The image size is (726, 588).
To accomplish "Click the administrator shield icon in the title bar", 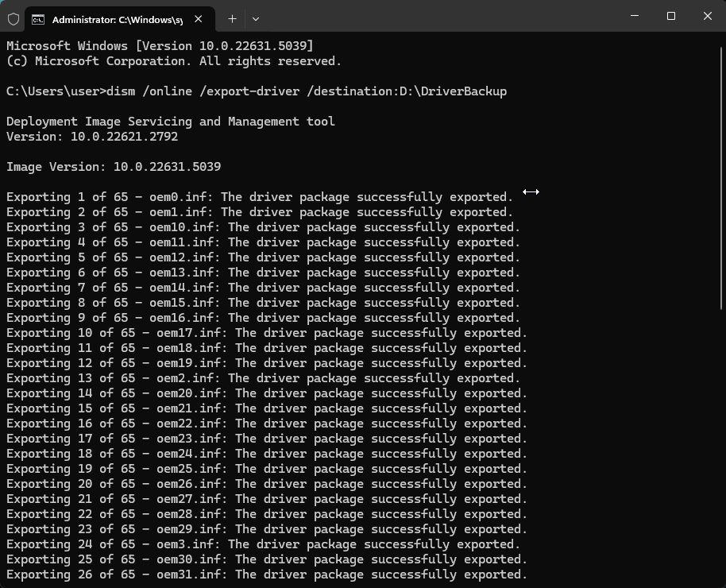I will coord(14,18).
